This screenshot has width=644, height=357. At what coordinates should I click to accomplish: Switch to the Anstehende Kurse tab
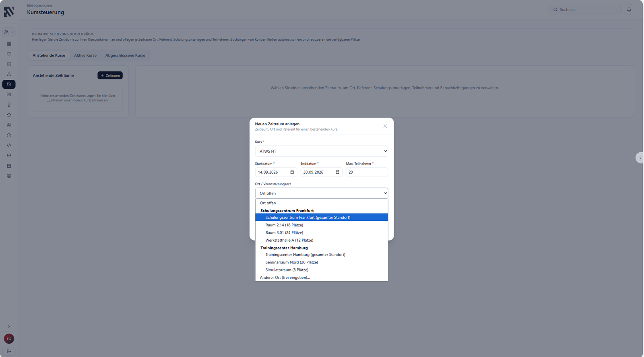pyautogui.click(x=49, y=56)
